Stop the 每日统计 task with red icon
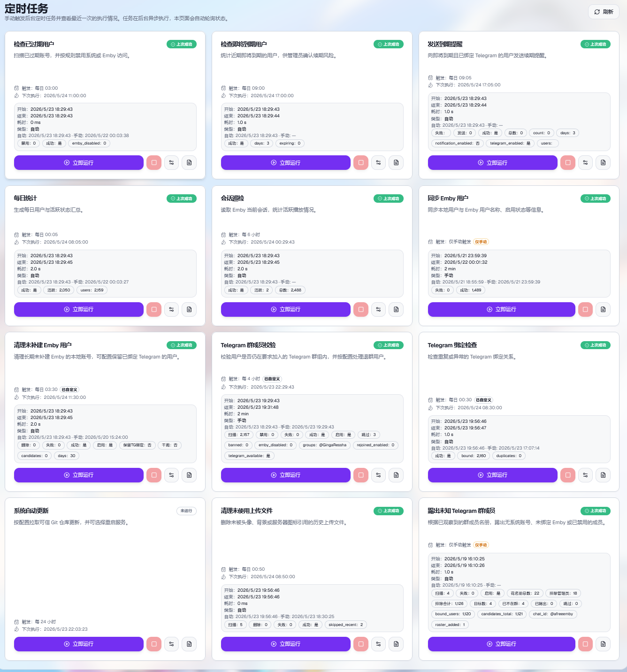627x672 pixels. pyautogui.click(x=154, y=309)
